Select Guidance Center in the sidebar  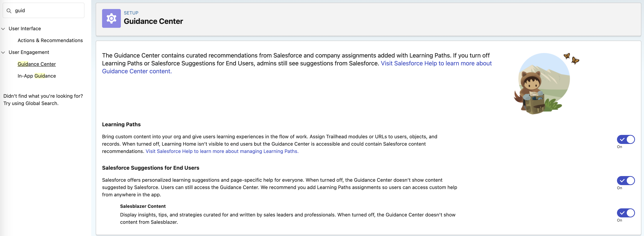(x=37, y=64)
